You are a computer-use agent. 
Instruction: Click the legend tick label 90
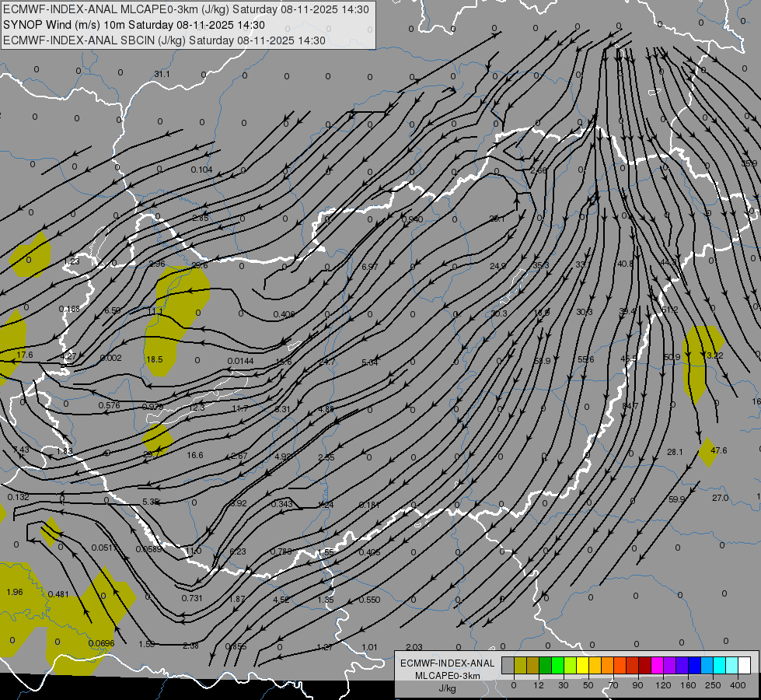[637, 685]
